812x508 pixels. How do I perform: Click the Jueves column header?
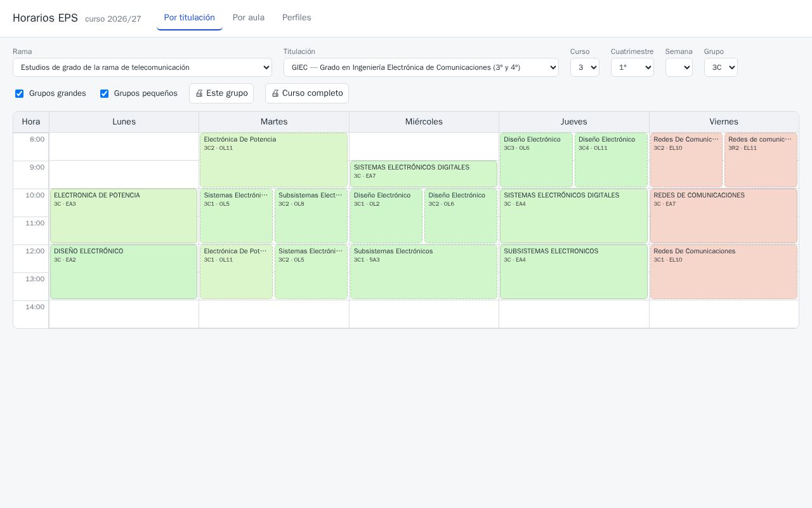574,122
